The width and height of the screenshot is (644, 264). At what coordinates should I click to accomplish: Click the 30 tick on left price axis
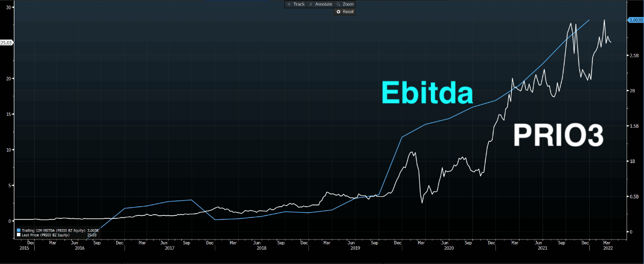(x=9, y=8)
